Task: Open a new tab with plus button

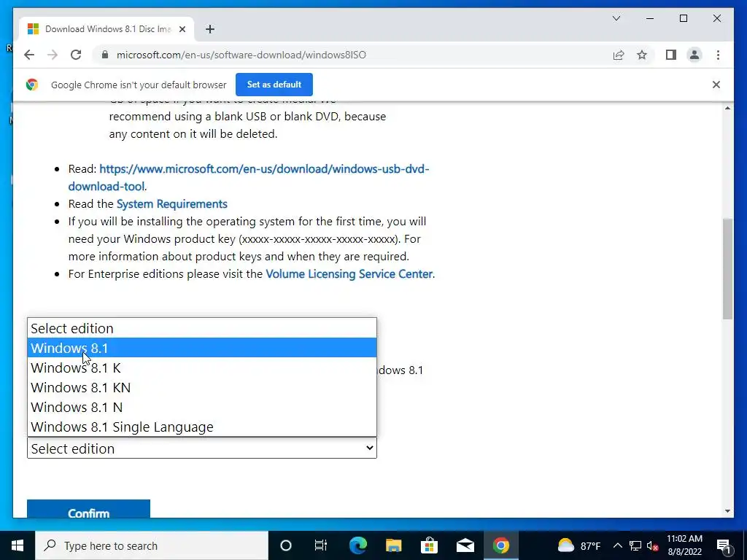Action: (209, 29)
